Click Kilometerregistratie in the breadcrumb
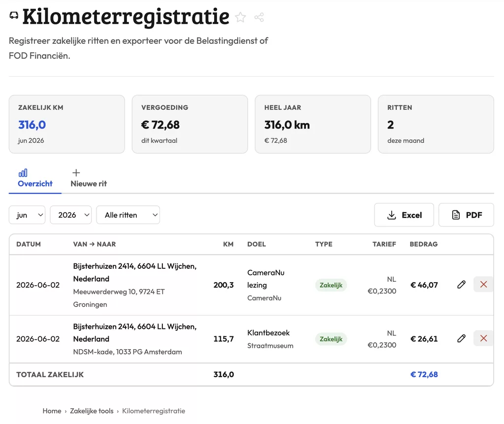504x424 pixels. point(154,411)
